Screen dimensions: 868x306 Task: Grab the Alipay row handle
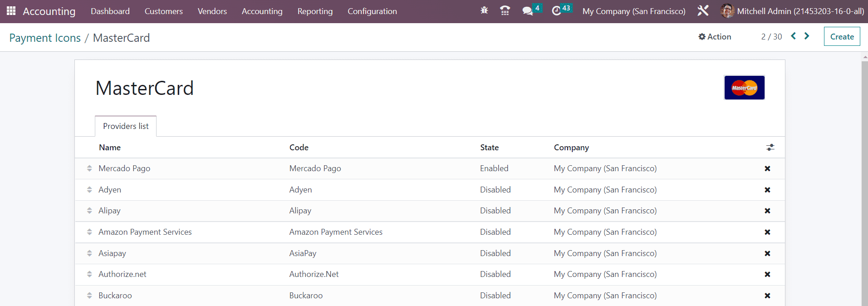pos(89,211)
